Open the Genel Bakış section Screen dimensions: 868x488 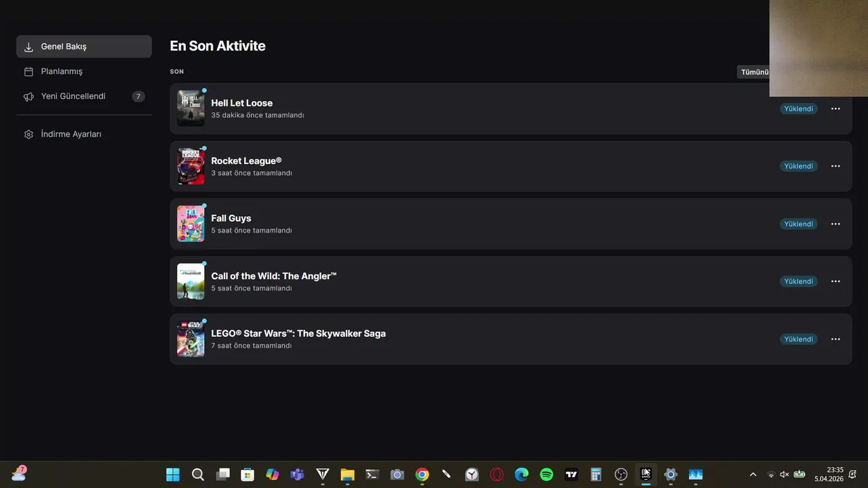pyautogui.click(x=84, y=47)
